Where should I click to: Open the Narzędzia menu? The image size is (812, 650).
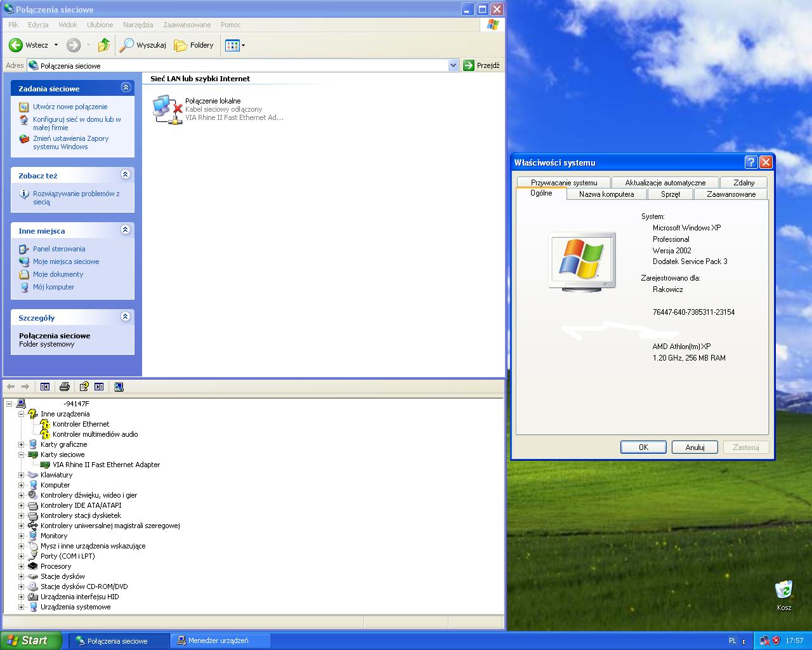coord(138,25)
